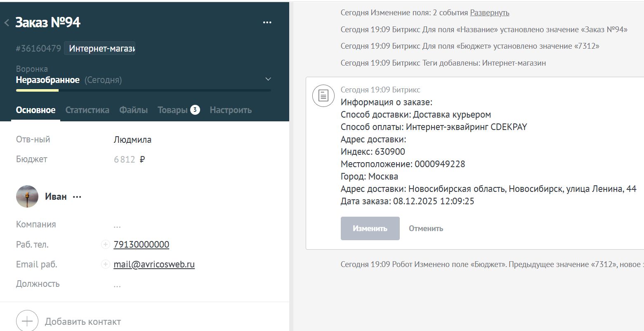Expand the Неразобранное funnel stage dropdown
Screen dimensions: 644x331
click(267, 79)
